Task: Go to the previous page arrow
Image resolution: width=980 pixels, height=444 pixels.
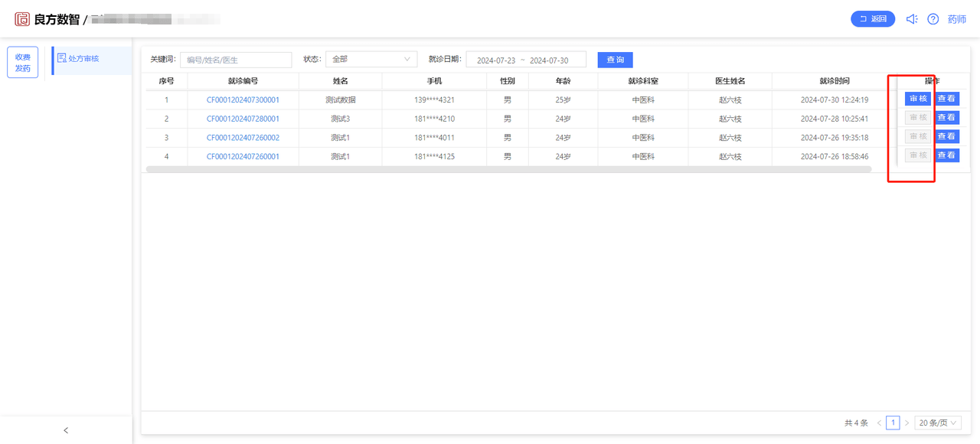Action: (x=879, y=423)
